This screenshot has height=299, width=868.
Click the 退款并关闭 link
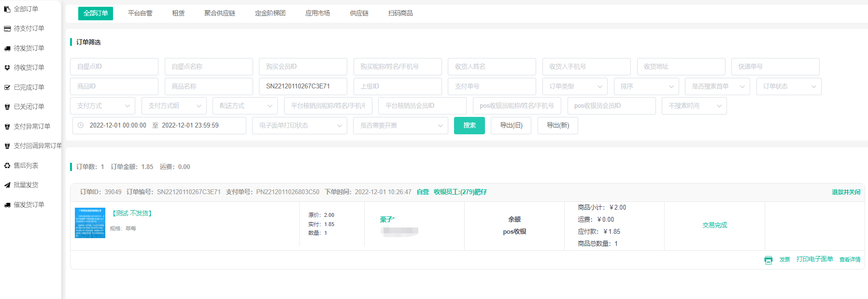pos(846,192)
